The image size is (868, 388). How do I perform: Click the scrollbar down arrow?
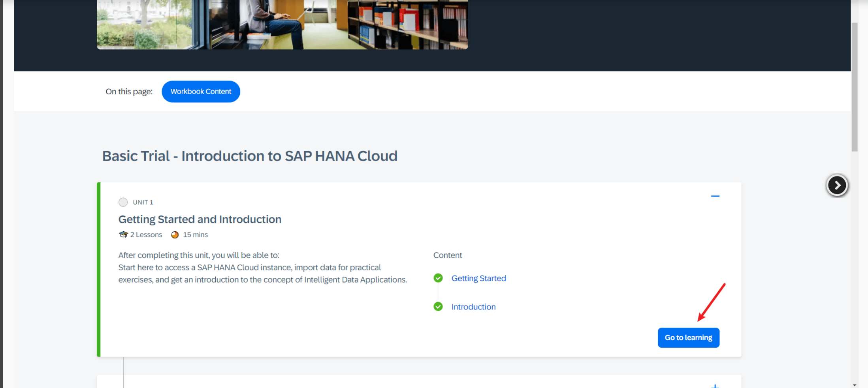pos(855,385)
